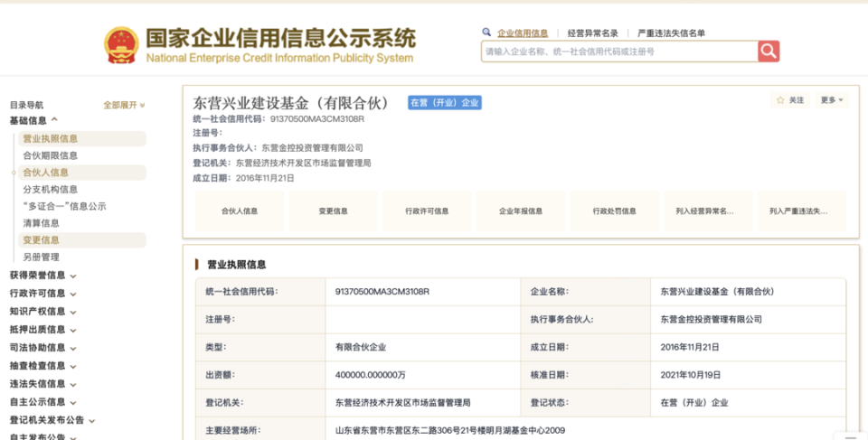This screenshot has width=868, height=440.
Task: Click the star icon next to 关注
Action: [780, 100]
